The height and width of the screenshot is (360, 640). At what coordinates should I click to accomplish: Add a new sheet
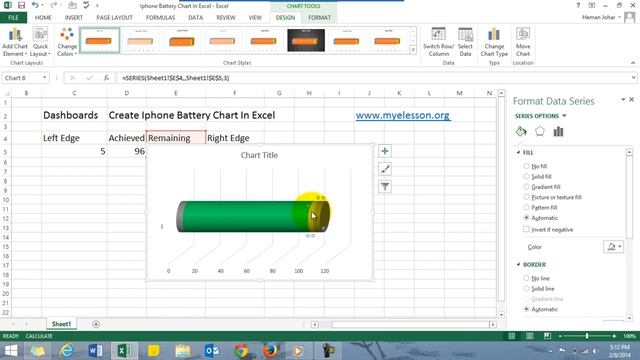point(96,324)
